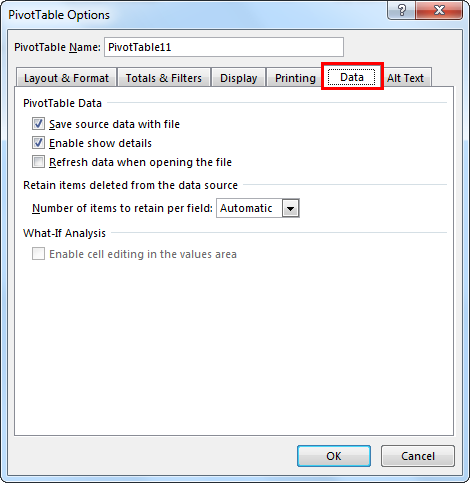Screen dimensions: 470x483
Task: Uncheck Save source data with file
Action: click(x=38, y=124)
